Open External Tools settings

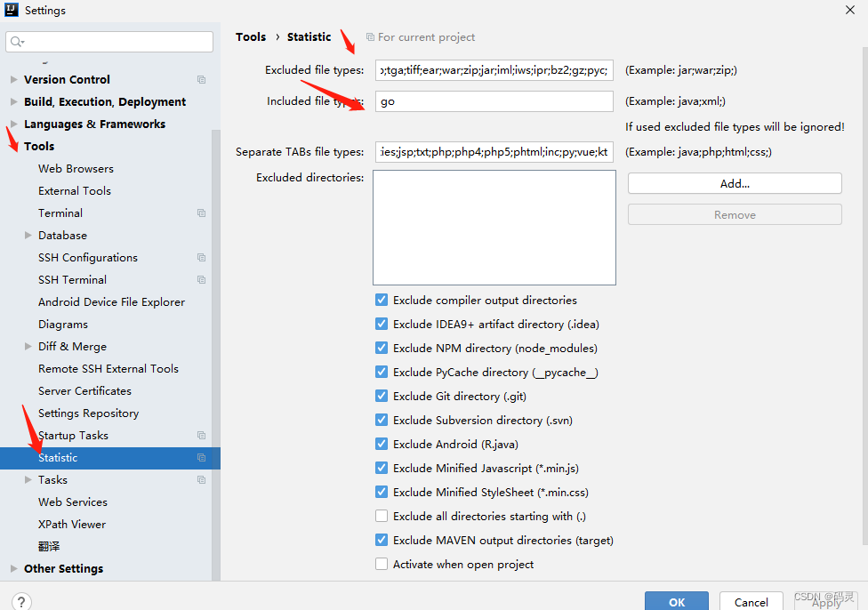75,191
